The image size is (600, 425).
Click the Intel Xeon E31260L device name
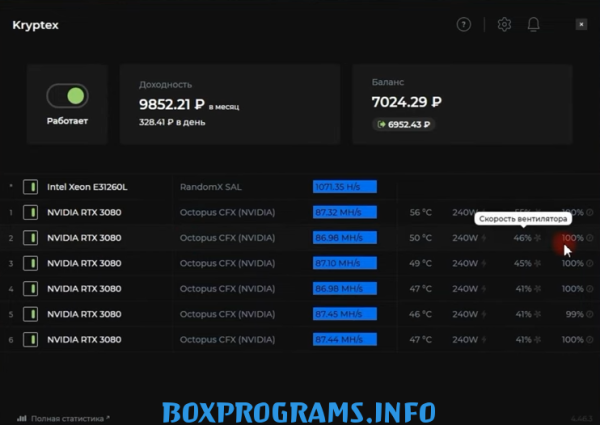coord(87,187)
